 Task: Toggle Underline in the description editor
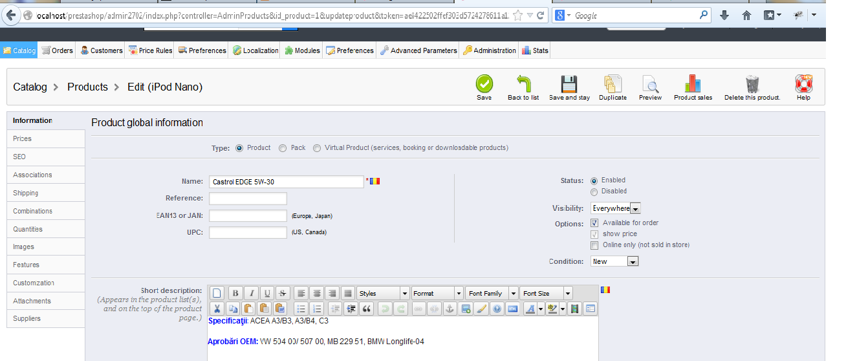[x=267, y=293]
